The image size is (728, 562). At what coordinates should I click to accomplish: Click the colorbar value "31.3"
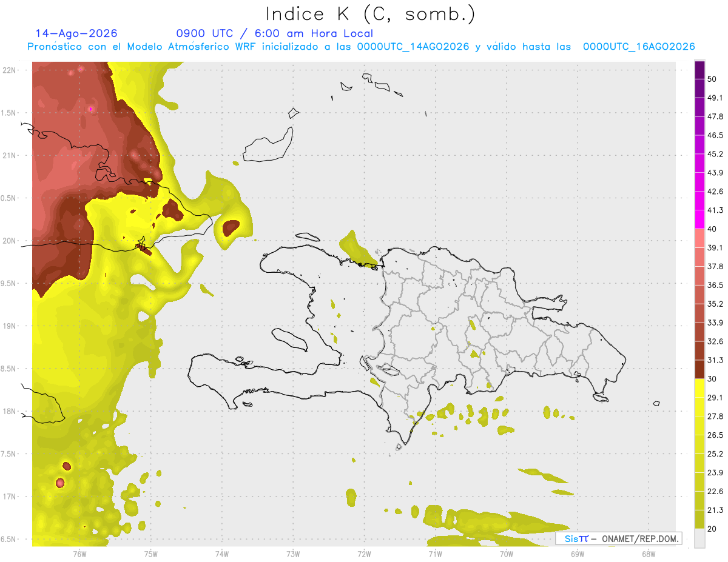(x=715, y=360)
